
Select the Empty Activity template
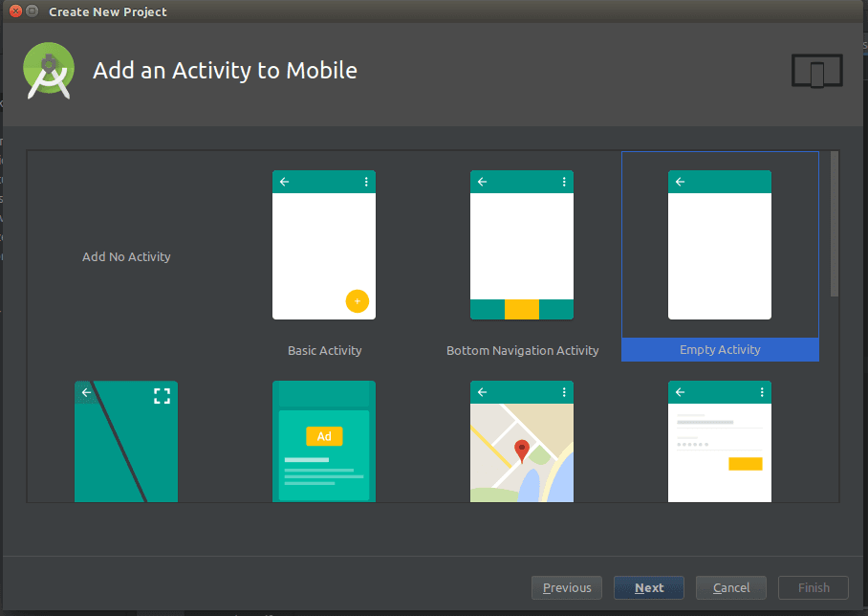[720, 245]
